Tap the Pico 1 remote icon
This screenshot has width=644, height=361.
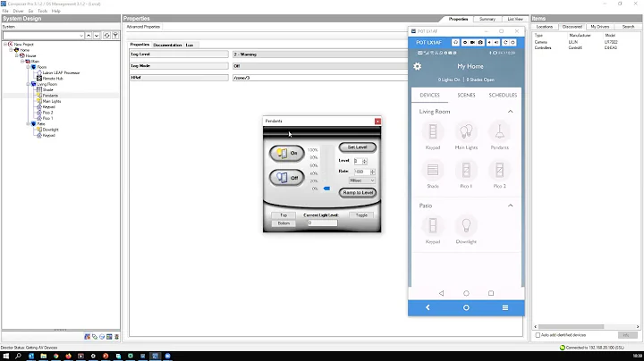[x=466, y=170]
